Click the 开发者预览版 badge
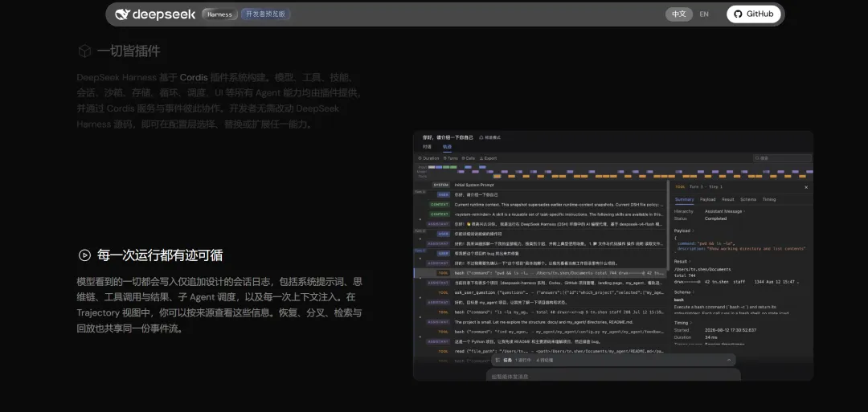Screen dimensions: 868x412 (x=266, y=14)
